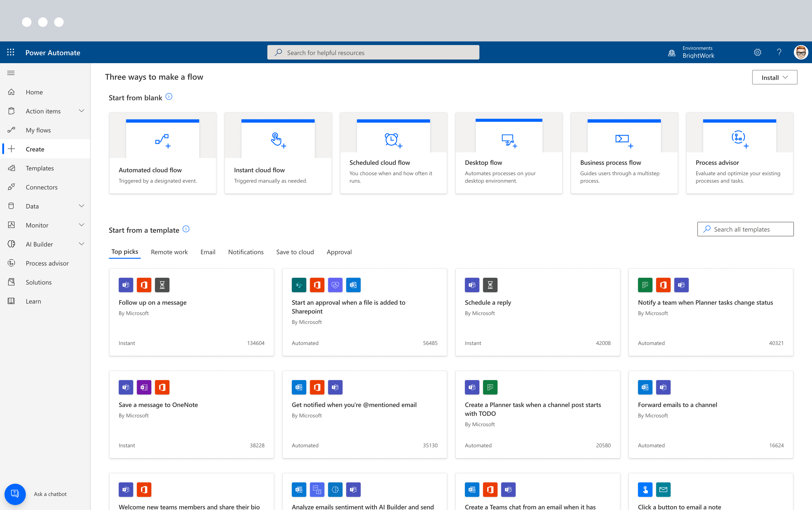Open Analyze emails sentiment with AI Builder card

[365, 492]
